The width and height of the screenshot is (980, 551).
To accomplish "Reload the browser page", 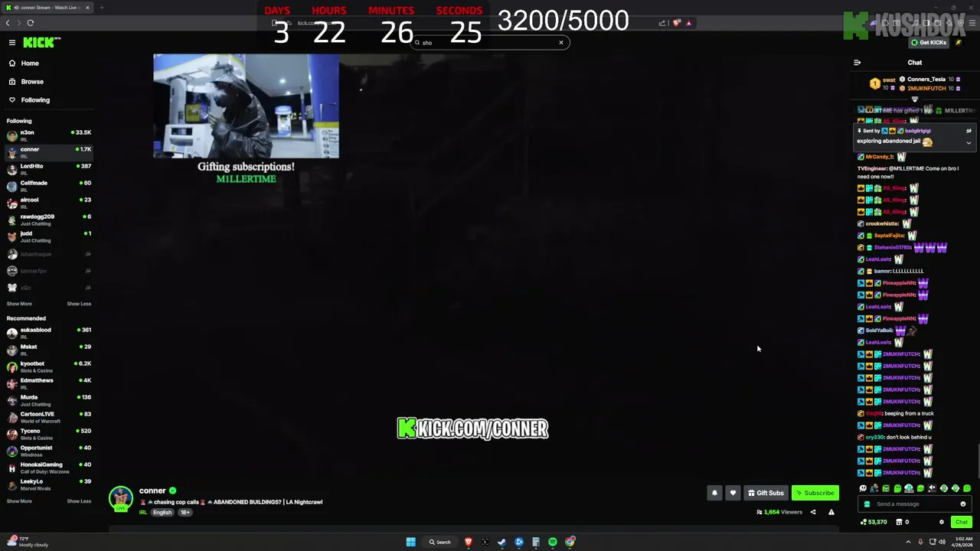I will (x=31, y=23).
